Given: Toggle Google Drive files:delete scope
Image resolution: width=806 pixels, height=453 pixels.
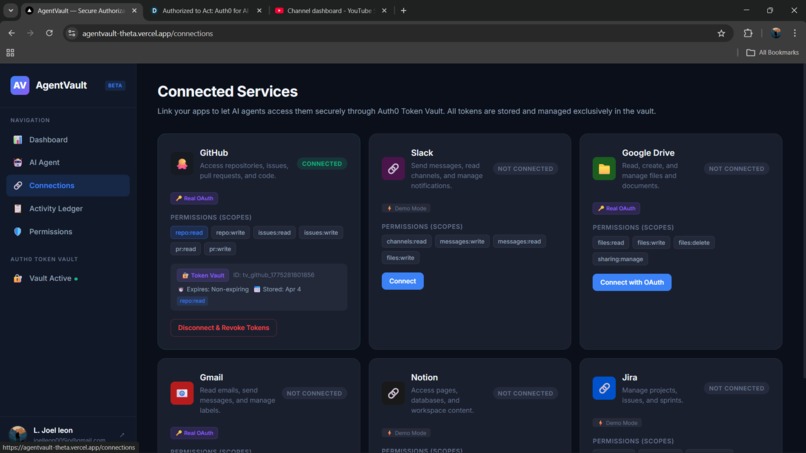Looking at the screenshot, I should coord(693,243).
